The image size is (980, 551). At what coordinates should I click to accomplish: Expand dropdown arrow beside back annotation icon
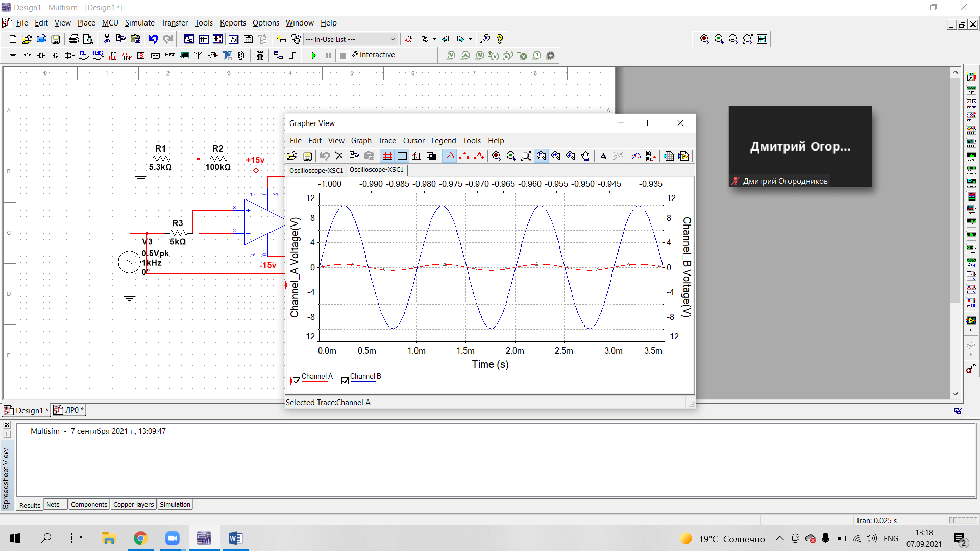pyautogui.click(x=434, y=39)
